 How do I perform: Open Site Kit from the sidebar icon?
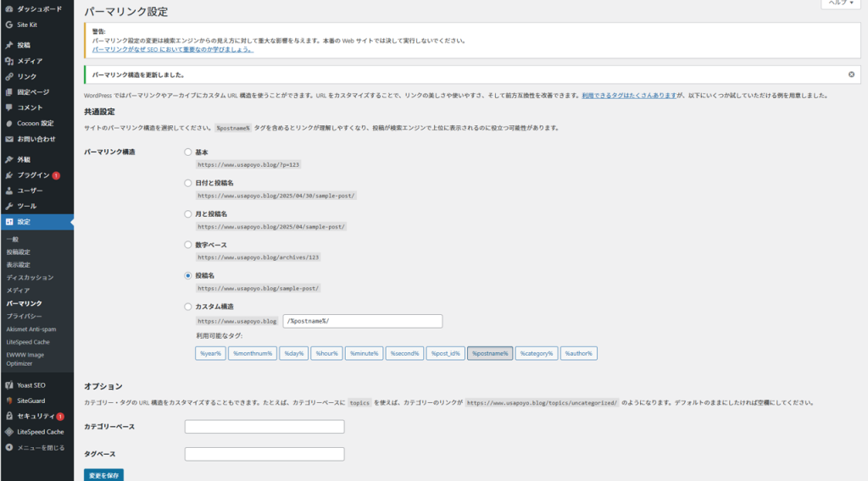pyautogui.click(x=8, y=25)
